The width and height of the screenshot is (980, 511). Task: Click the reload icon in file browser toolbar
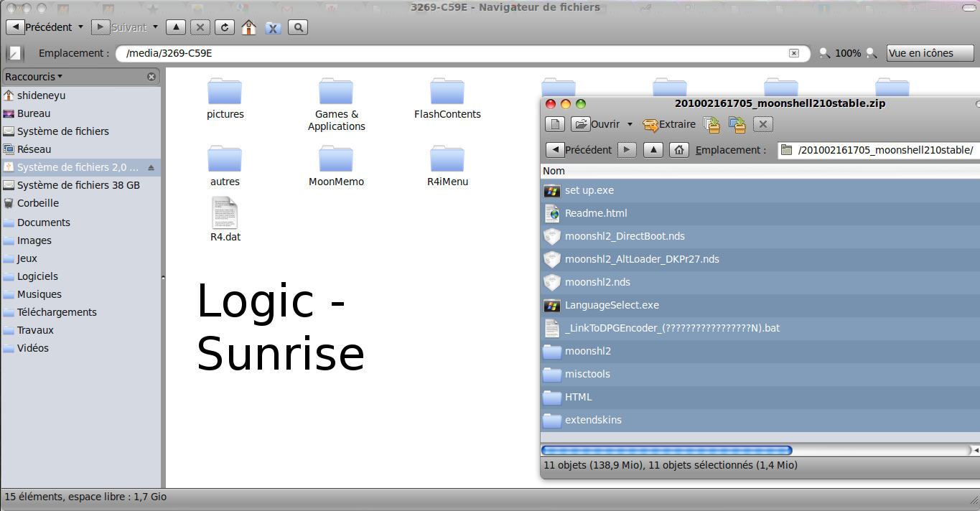[225, 27]
